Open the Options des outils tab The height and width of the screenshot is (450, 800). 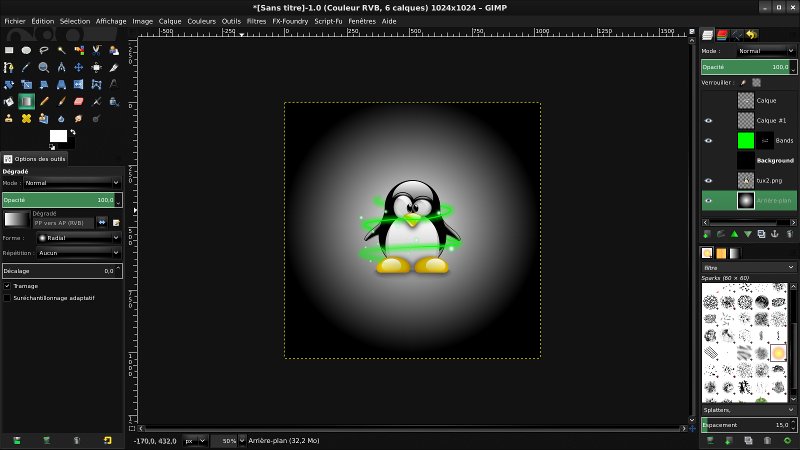pyautogui.click(x=35, y=159)
